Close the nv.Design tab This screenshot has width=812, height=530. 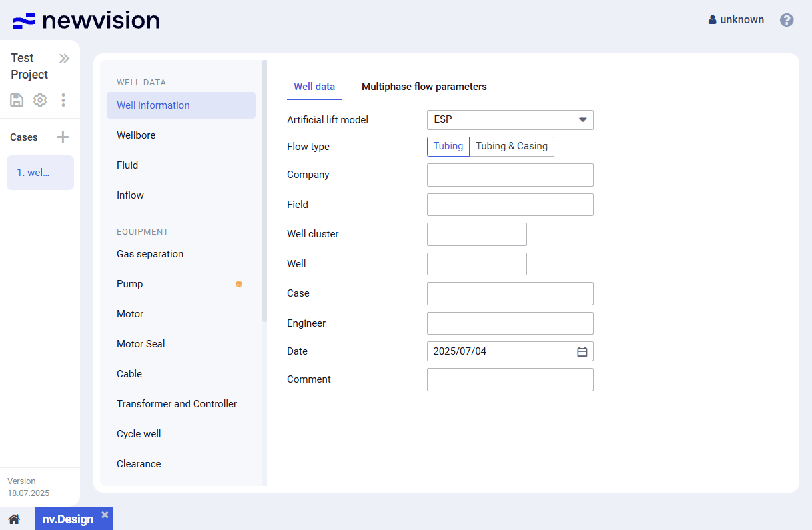(105, 515)
